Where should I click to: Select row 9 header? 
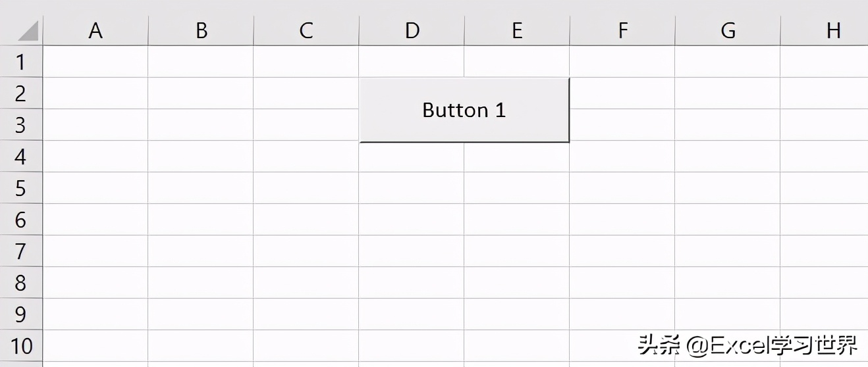tap(21, 314)
